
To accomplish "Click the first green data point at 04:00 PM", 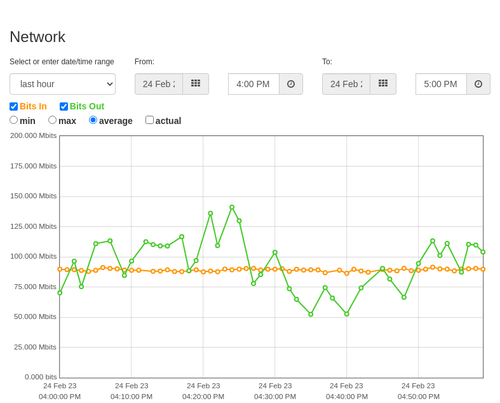I will (60, 293).
